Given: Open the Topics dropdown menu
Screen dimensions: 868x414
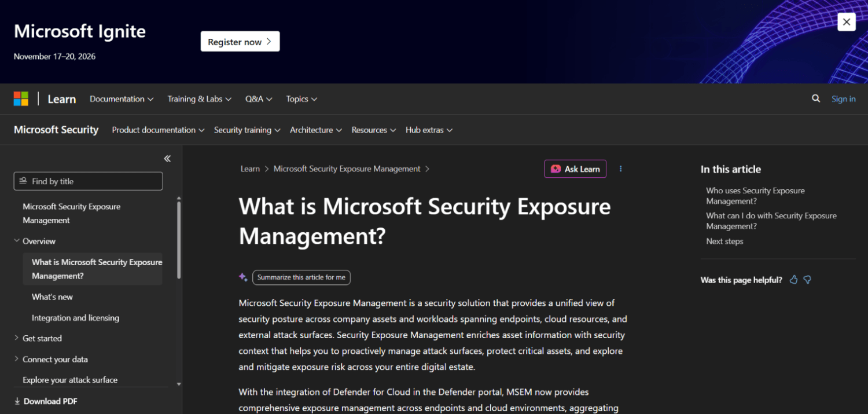Looking at the screenshot, I should point(301,99).
